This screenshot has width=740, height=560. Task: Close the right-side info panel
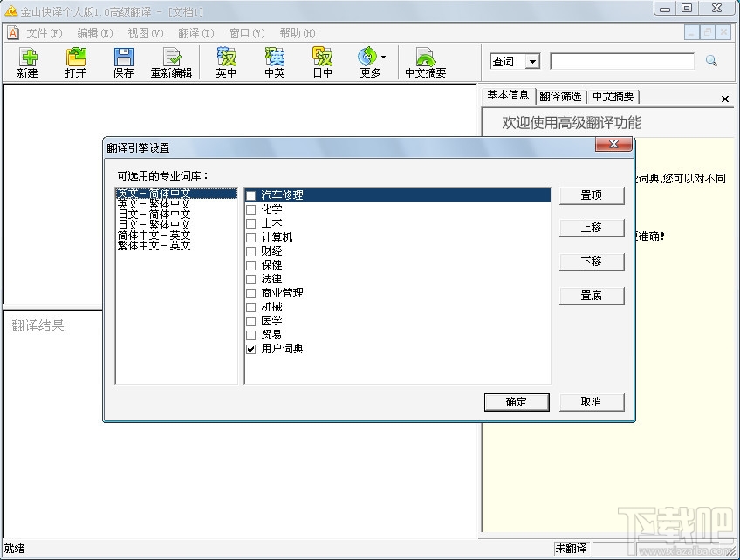coord(725,99)
